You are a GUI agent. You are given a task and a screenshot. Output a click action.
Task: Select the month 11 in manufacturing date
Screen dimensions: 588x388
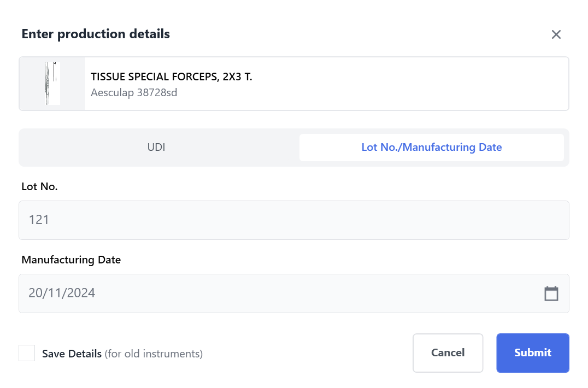coord(55,293)
